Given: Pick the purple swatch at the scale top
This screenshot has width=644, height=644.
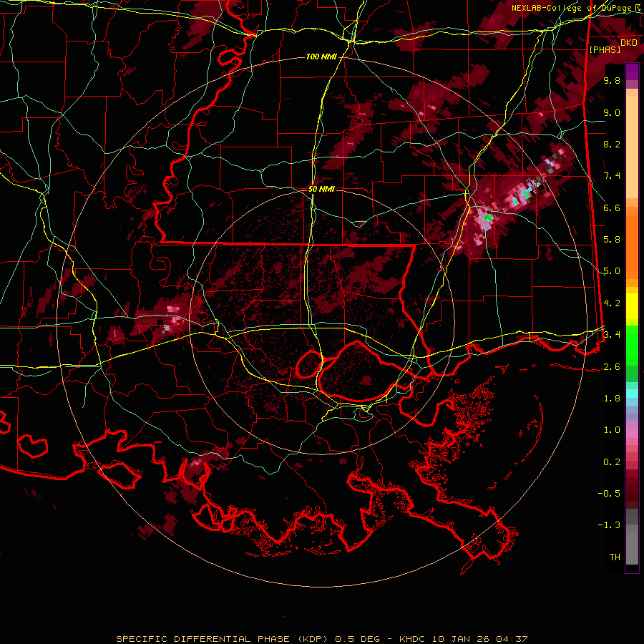Looking at the screenshot, I should [x=632, y=72].
